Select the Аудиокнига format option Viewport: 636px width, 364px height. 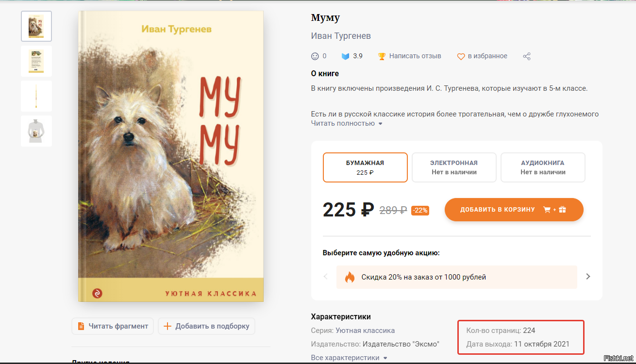[x=543, y=167]
